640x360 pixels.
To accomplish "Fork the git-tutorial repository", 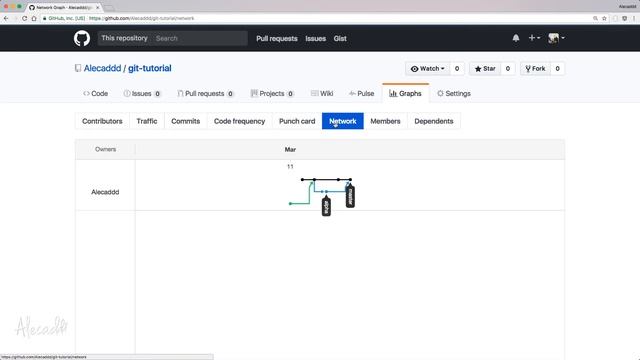I will tap(535, 69).
